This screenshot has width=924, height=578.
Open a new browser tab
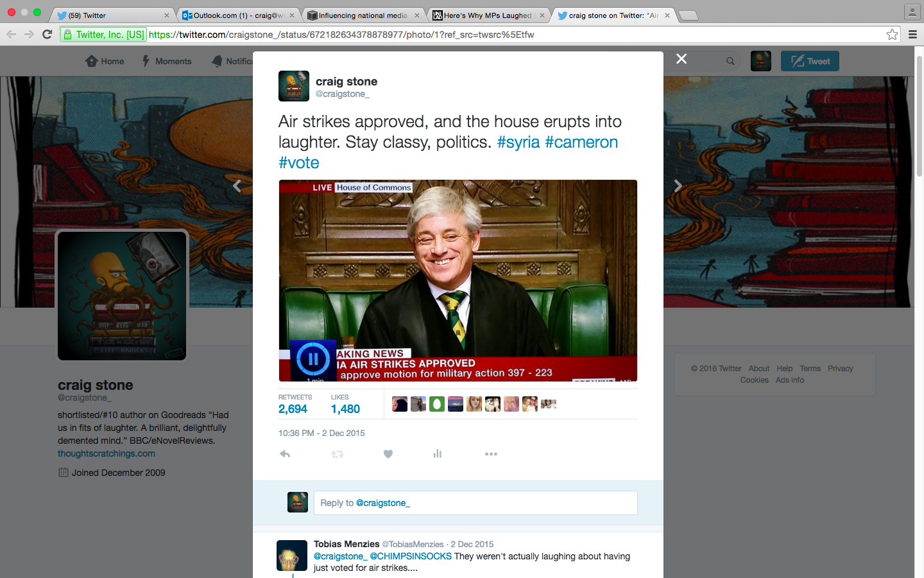[x=688, y=15]
